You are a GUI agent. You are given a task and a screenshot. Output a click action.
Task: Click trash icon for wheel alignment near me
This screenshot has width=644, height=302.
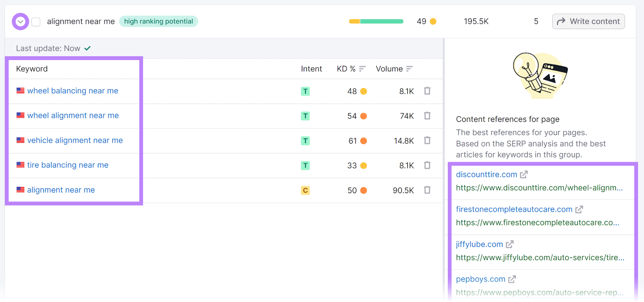(427, 116)
